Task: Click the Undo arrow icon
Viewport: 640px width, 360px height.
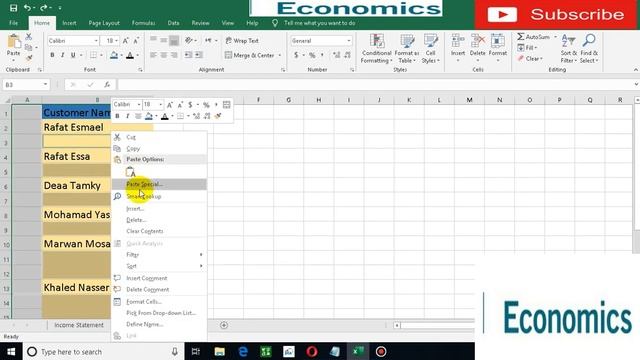Action: pyautogui.click(x=27, y=8)
